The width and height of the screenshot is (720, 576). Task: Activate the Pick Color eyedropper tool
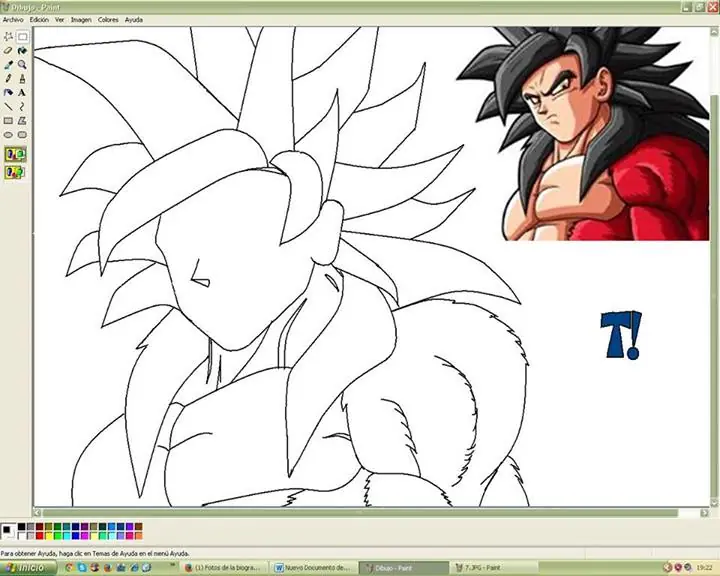pos(8,65)
